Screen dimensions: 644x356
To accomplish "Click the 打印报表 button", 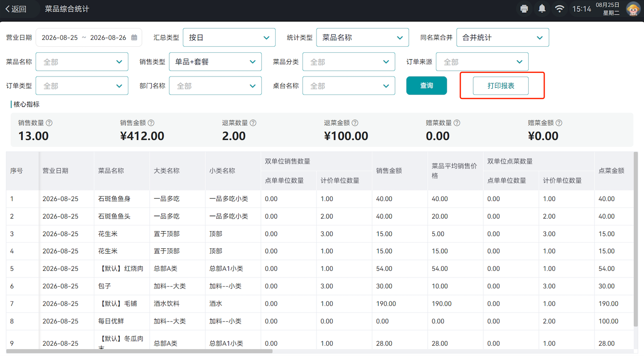I will [500, 86].
